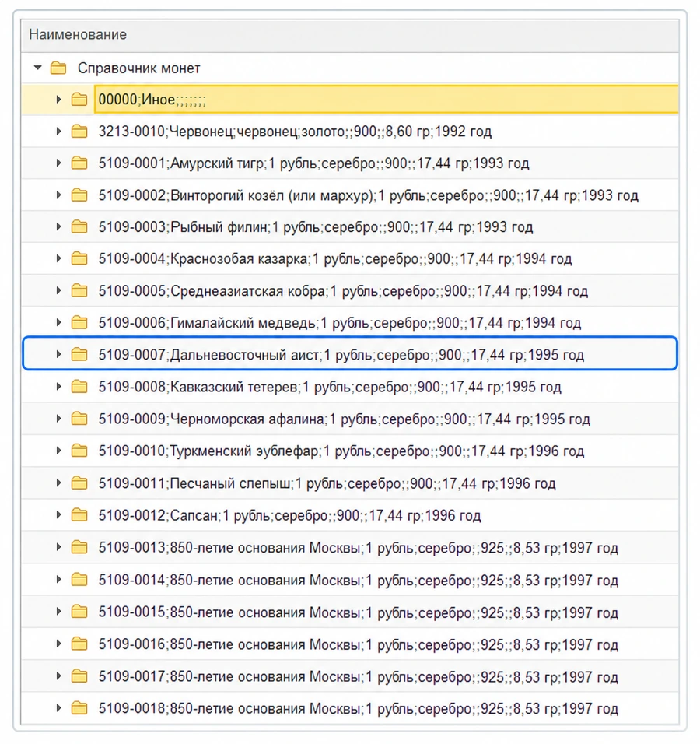Click folder icon of 5109-0005 Среднеазиатская кобра
Viewport: 700px width, 744px height.
pos(79,291)
